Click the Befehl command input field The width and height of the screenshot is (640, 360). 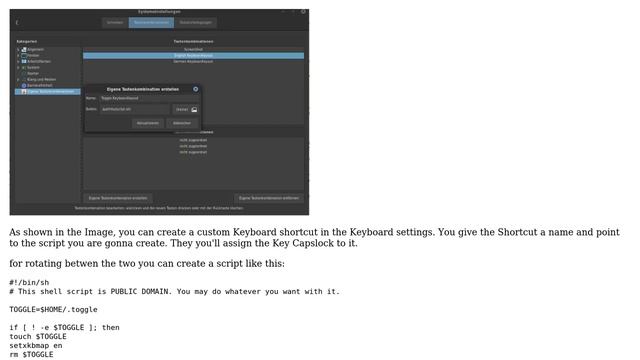coord(134,109)
